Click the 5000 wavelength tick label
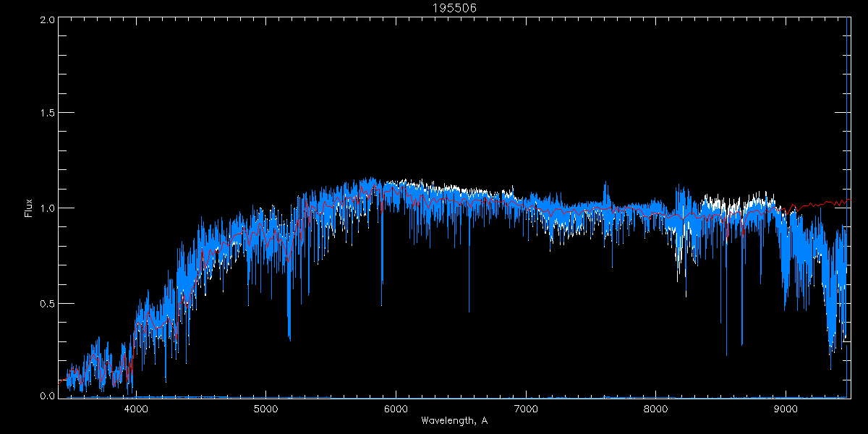 click(x=265, y=409)
